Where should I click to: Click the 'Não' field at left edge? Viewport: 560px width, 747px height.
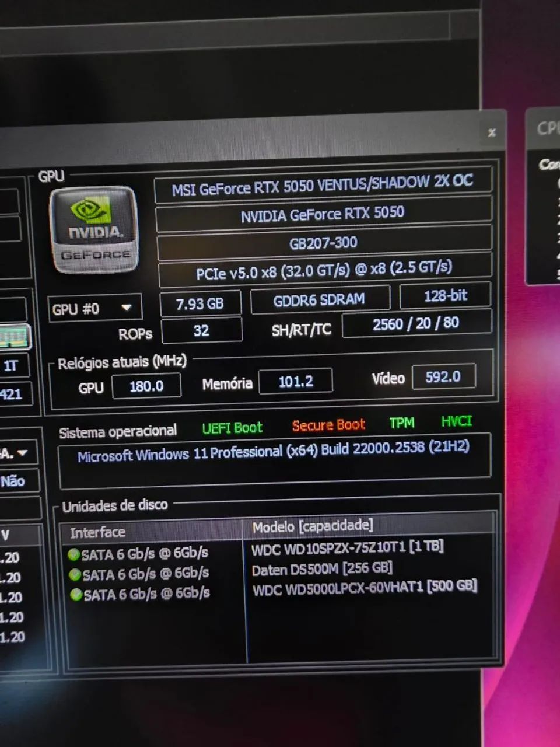[x=19, y=481]
